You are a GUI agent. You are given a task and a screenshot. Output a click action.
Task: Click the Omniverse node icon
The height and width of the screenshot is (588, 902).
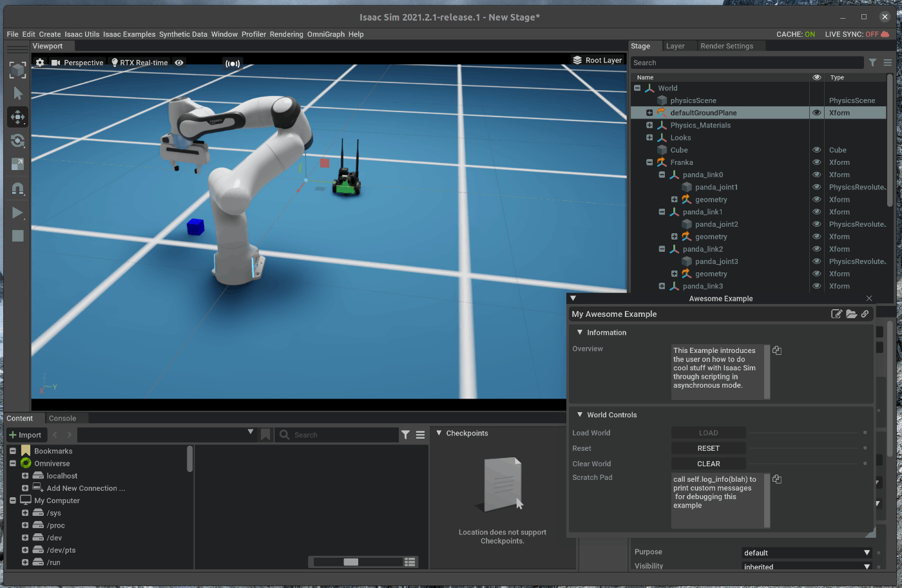(26, 463)
